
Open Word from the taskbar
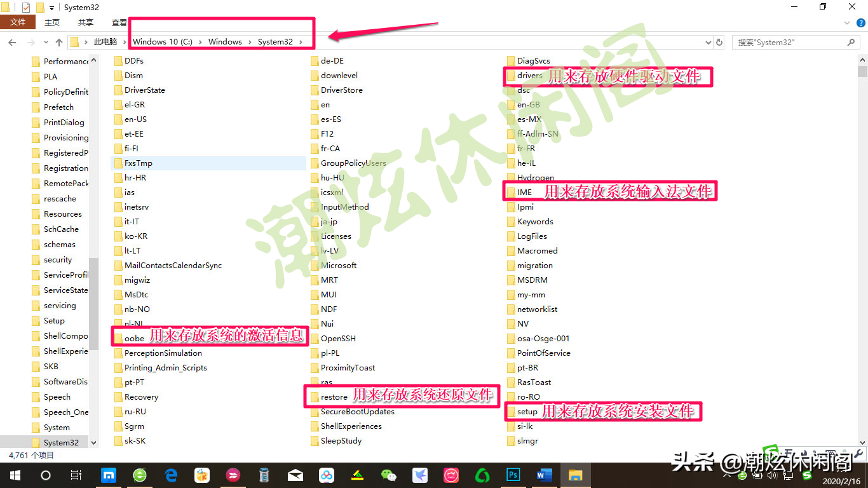[x=544, y=475]
